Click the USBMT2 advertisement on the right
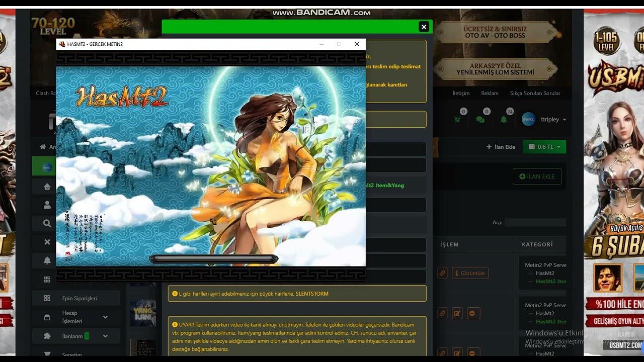This screenshot has width=644, height=362. click(614, 181)
